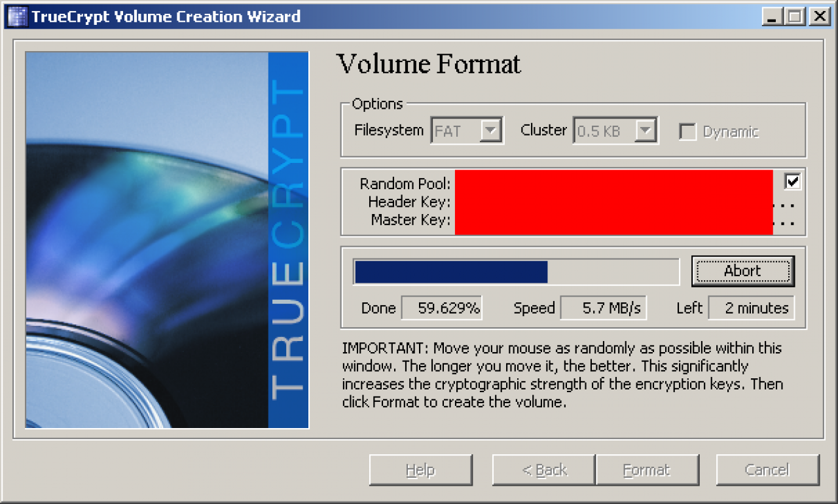
Task: Maximize the TrueCrypt wizard window
Action: pos(795,16)
